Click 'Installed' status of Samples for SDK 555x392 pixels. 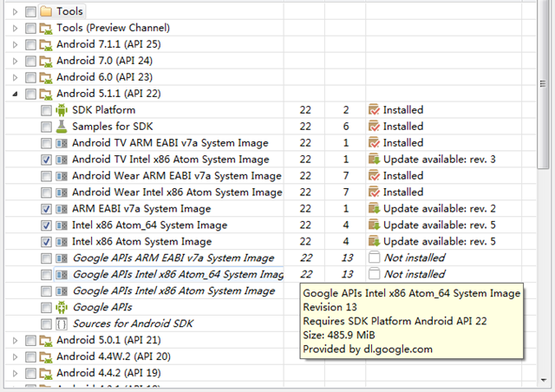[403, 127]
